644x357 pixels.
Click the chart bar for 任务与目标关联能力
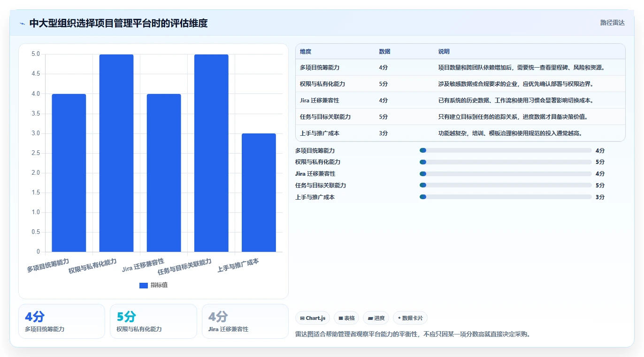[x=211, y=153]
